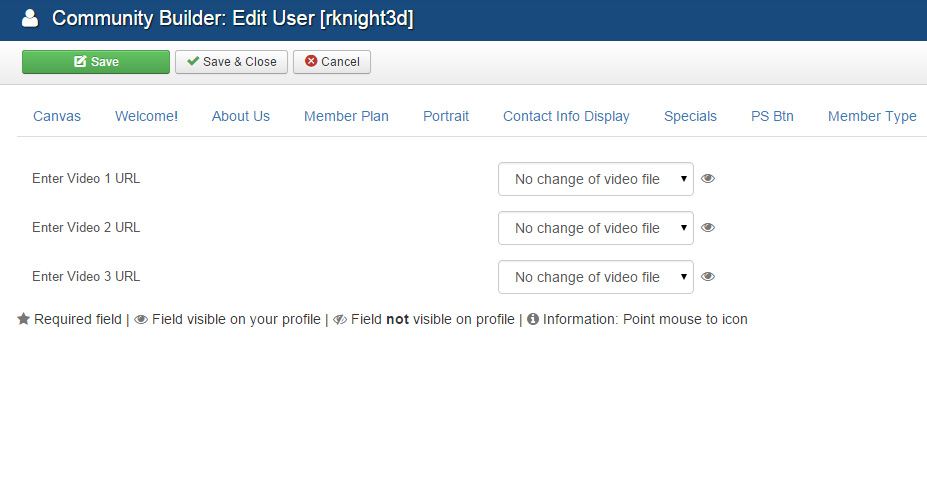Go to the Member Plan tab
This screenshot has width=927, height=478.
346,116
